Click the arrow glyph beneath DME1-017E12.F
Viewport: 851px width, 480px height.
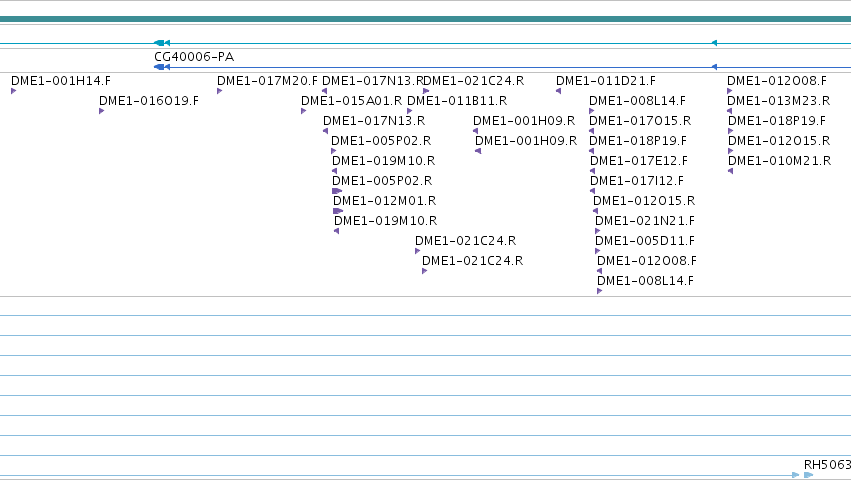click(593, 171)
